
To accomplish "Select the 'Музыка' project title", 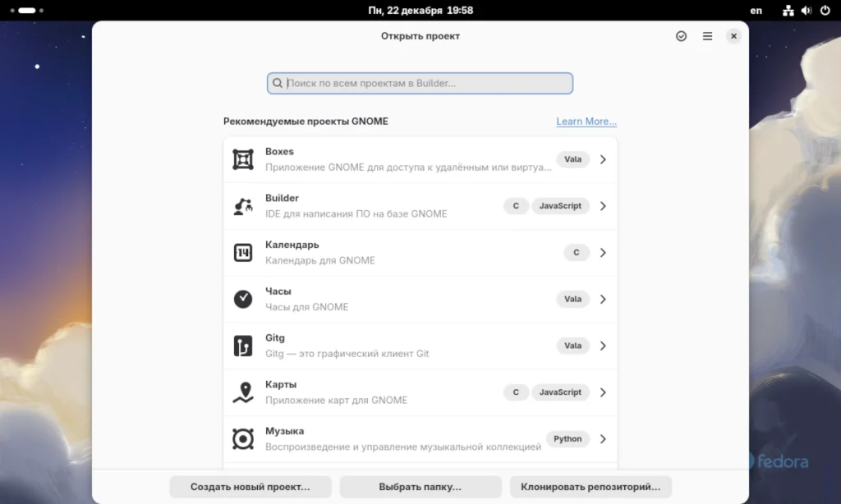I will pyautogui.click(x=284, y=432).
